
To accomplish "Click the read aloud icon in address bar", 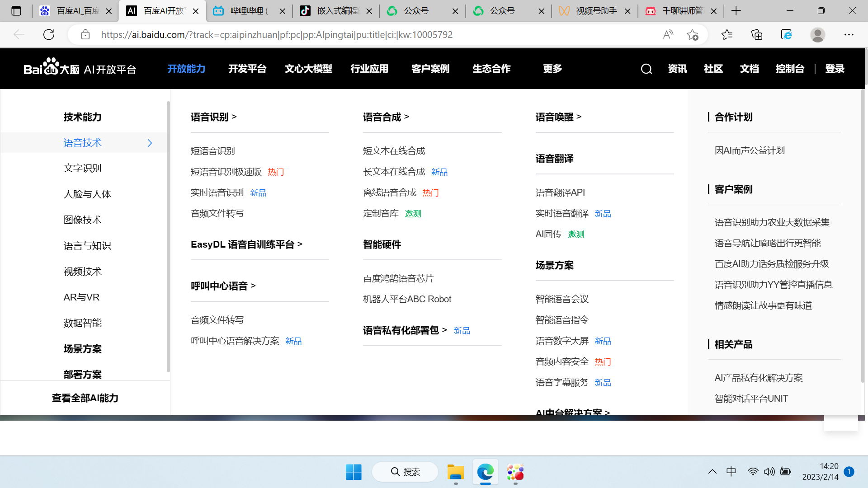I will [668, 34].
